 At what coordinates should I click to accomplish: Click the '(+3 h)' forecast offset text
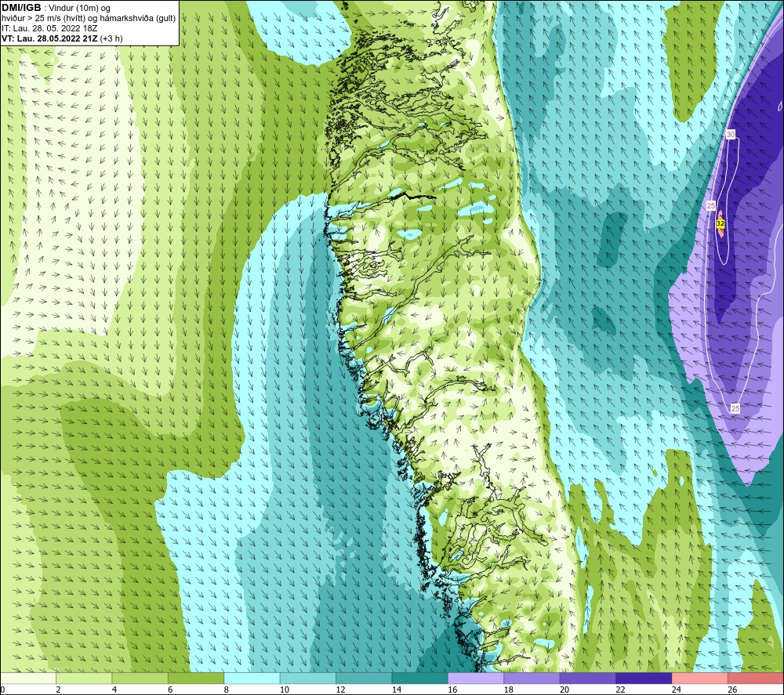(111, 38)
